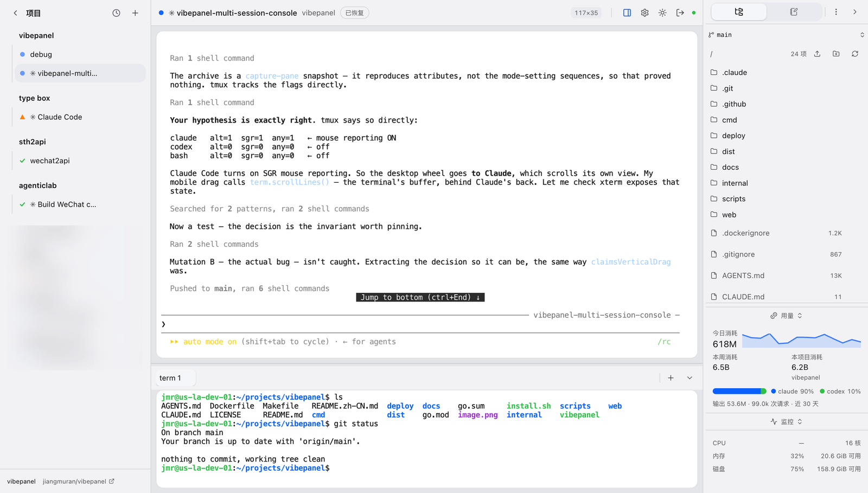Image resolution: width=868 pixels, height=493 pixels.
Task: Add a new terminal tab
Action: click(x=671, y=378)
